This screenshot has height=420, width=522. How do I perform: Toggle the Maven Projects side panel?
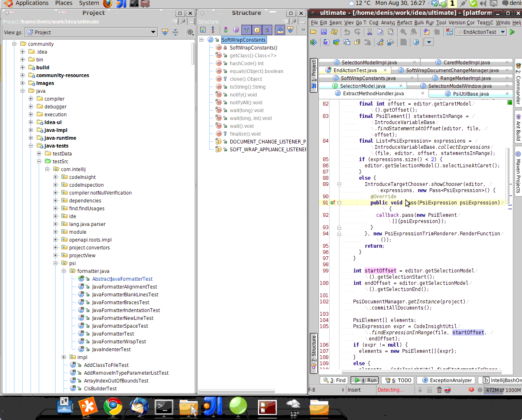(x=518, y=172)
